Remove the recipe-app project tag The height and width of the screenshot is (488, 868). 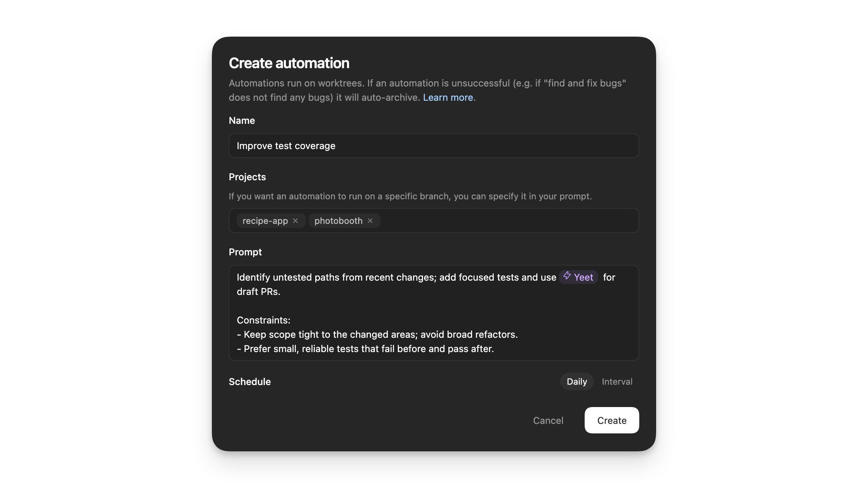[296, 221]
